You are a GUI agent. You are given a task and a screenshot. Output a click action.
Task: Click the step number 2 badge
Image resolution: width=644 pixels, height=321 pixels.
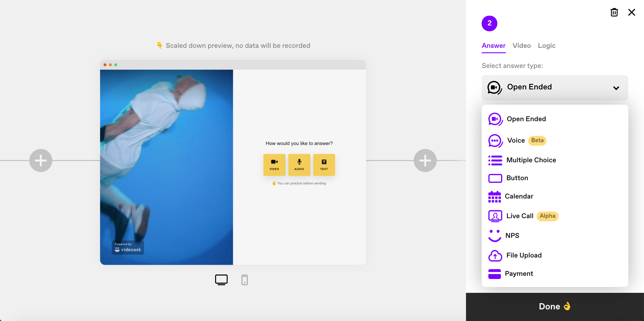(x=489, y=23)
